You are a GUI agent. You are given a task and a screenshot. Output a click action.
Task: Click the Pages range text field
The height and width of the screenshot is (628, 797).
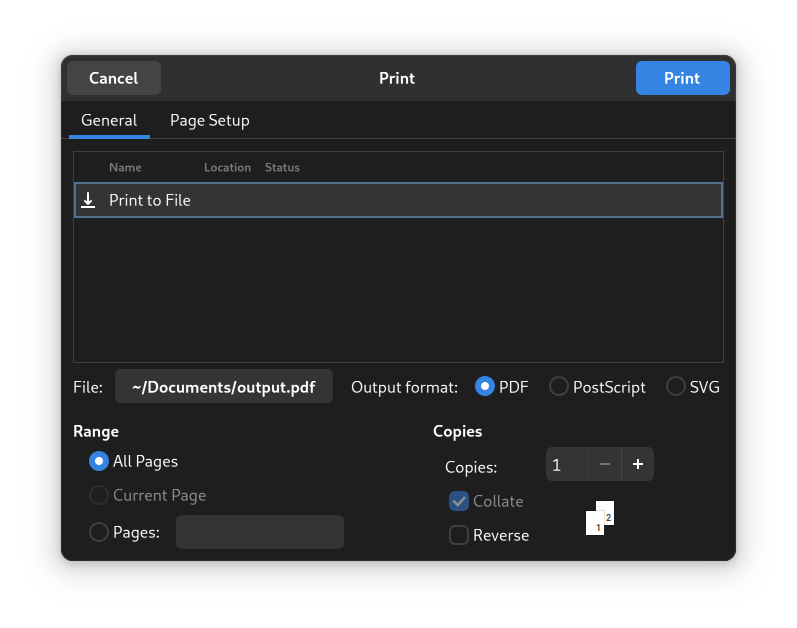point(260,532)
